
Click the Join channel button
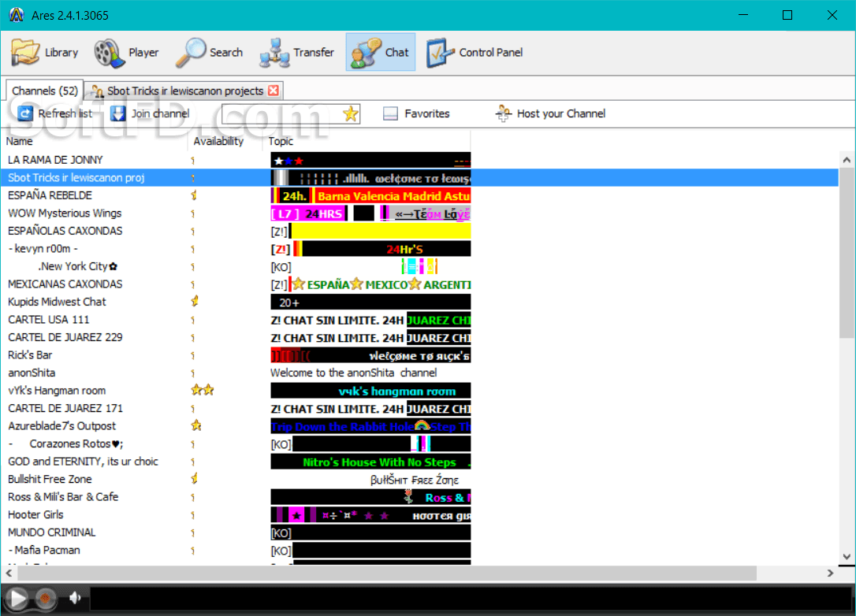click(150, 113)
